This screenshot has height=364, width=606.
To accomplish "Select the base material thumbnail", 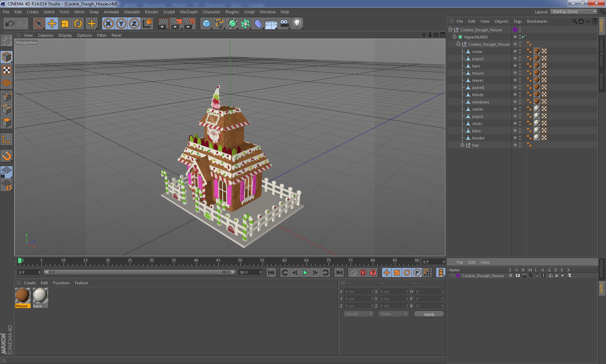I will click(40, 295).
